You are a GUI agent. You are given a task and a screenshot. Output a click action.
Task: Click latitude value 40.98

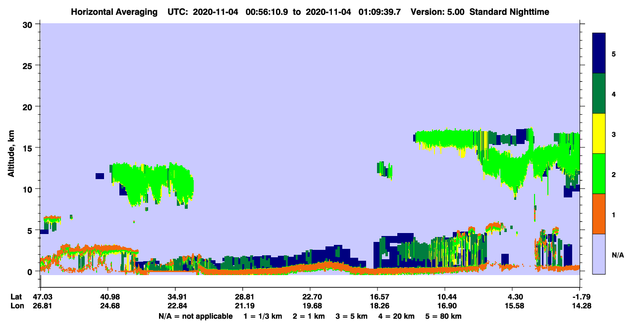(107, 296)
